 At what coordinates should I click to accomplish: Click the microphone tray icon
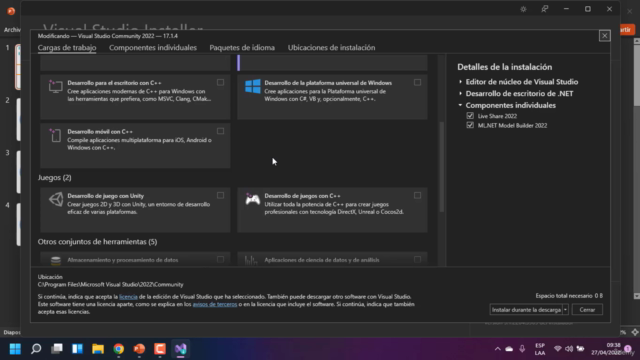point(522,349)
